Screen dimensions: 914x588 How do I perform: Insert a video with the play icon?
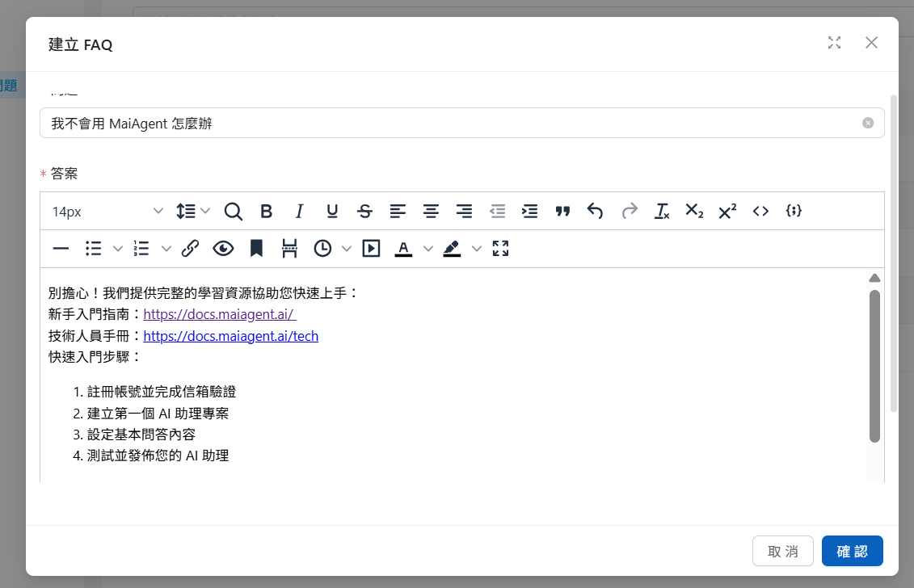pyautogui.click(x=371, y=249)
